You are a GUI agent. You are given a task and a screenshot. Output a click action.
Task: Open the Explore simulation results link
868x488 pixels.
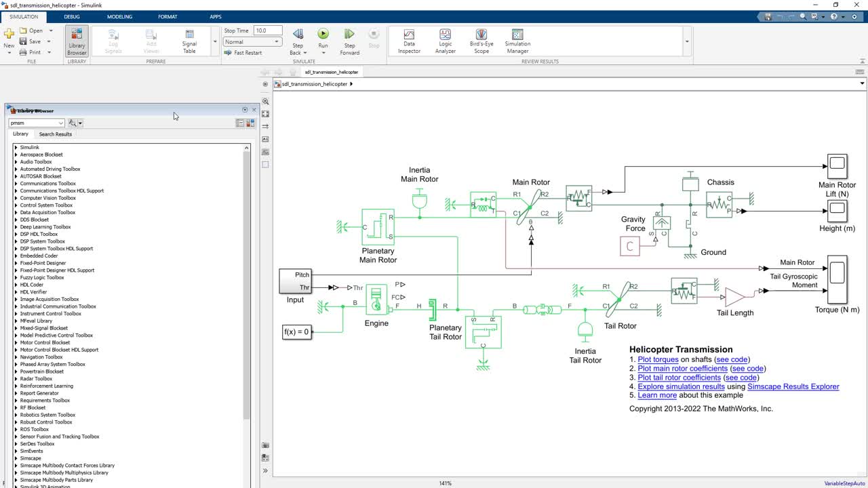681,386
